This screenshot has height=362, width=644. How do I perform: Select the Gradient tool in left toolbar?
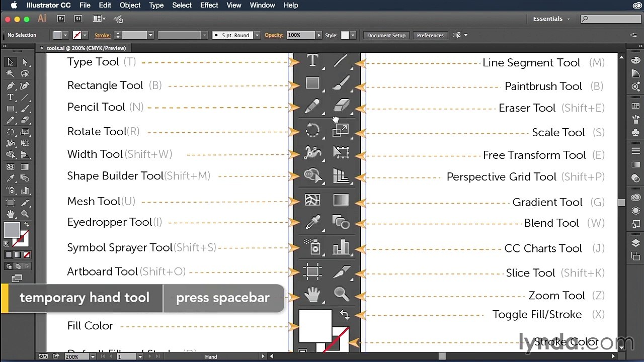25,167
